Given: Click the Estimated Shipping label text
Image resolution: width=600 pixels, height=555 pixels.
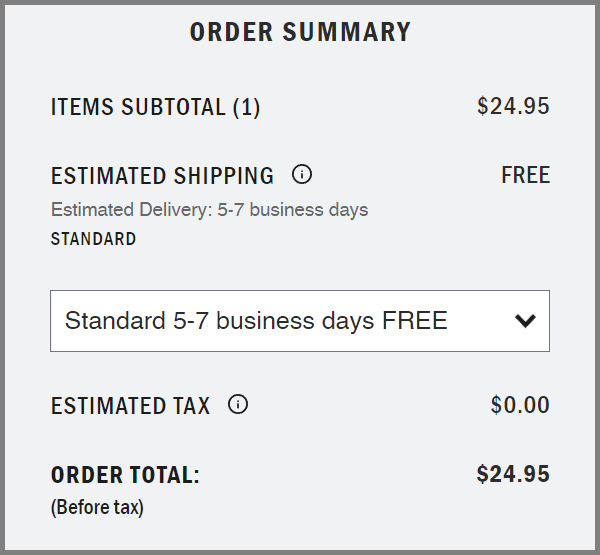Looking at the screenshot, I should tap(162, 176).
